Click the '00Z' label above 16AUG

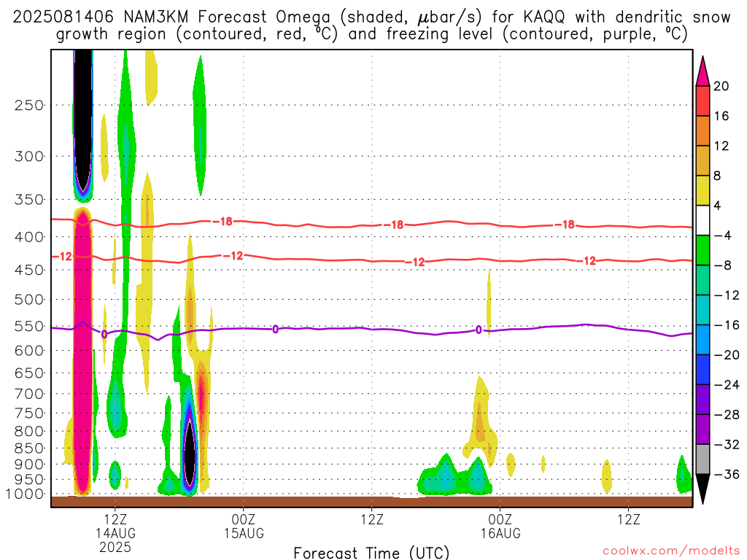[x=500, y=519]
